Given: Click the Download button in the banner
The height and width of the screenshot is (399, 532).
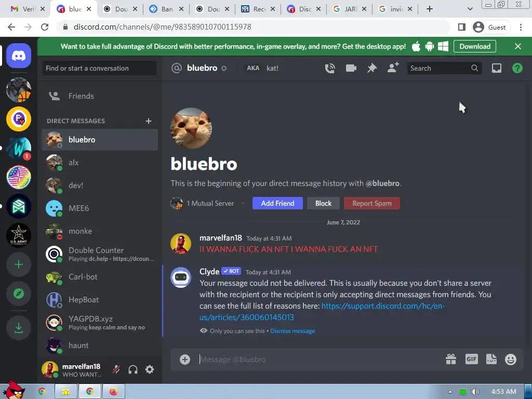Looking at the screenshot, I should tap(475, 46).
